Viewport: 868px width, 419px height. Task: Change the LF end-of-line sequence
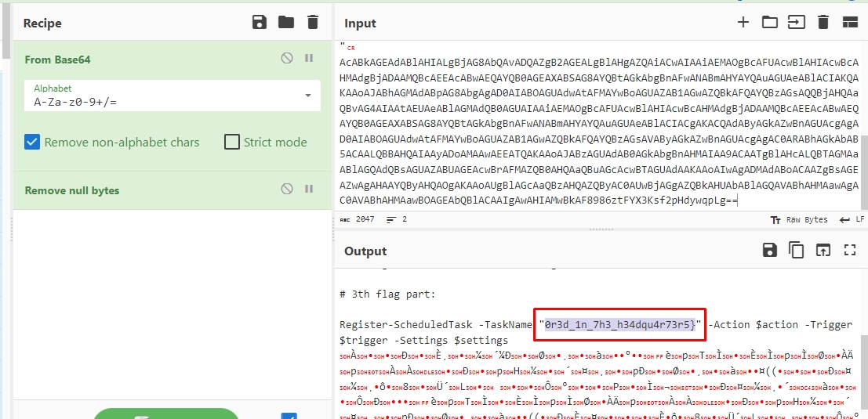pyautogui.click(x=852, y=220)
